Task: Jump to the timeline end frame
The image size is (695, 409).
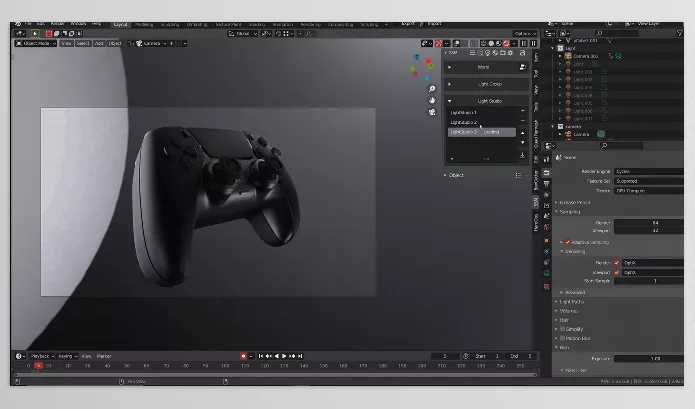Action: point(300,356)
